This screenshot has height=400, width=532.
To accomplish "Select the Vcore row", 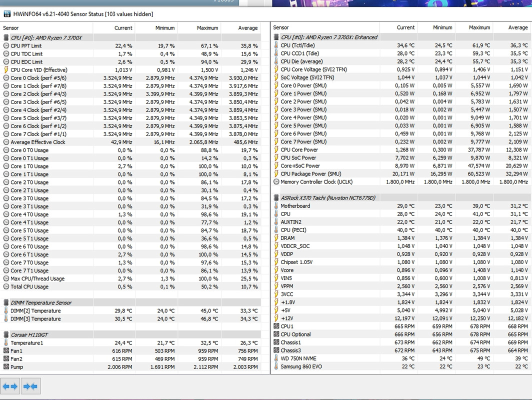I will (401, 270).
